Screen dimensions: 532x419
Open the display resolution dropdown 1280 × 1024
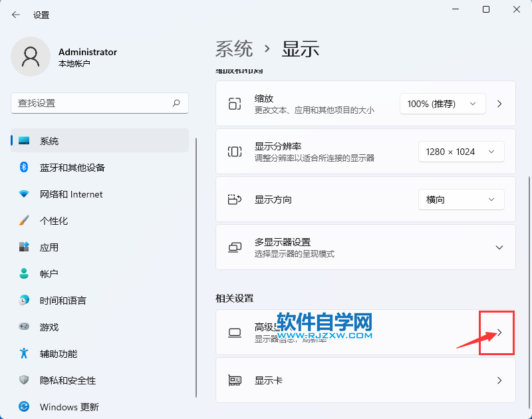pos(461,152)
